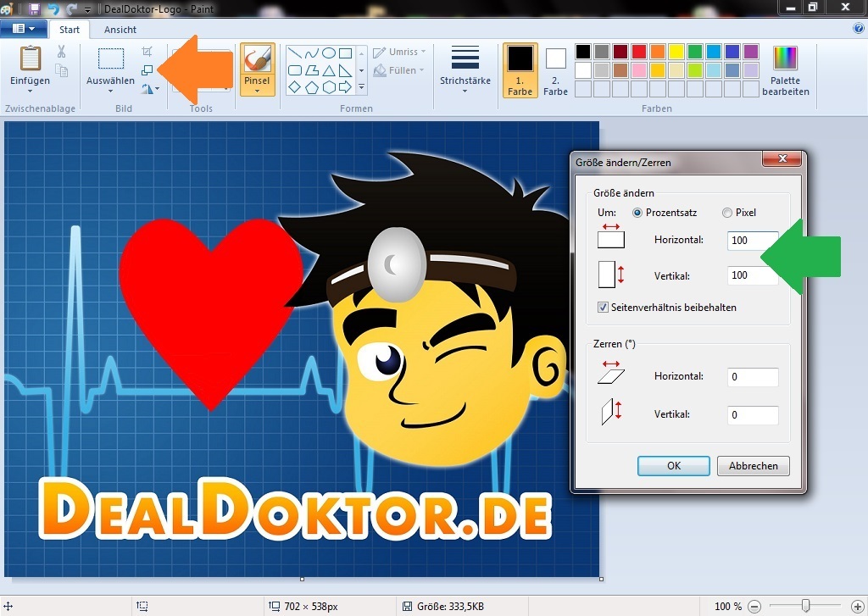Click the Redo arrow in title bar

[71, 8]
